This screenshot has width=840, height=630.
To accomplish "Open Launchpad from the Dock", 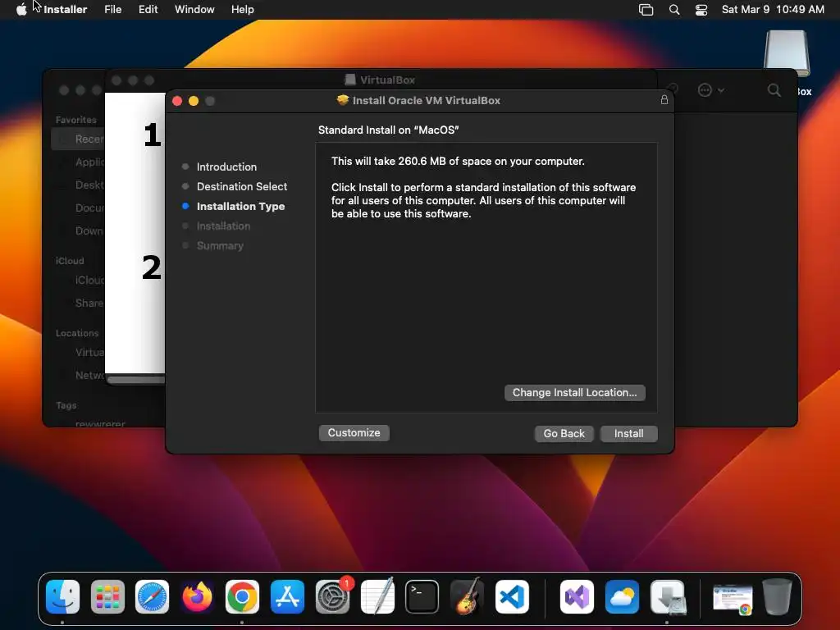I will (x=107, y=597).
